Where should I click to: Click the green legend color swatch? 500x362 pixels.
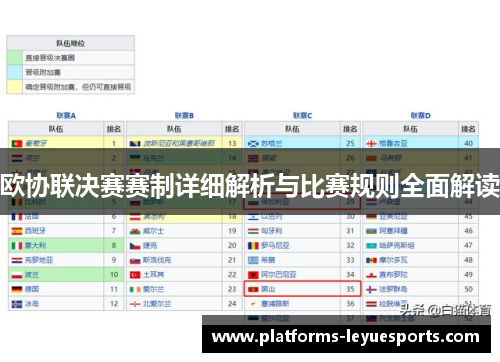tap(15, 58)
